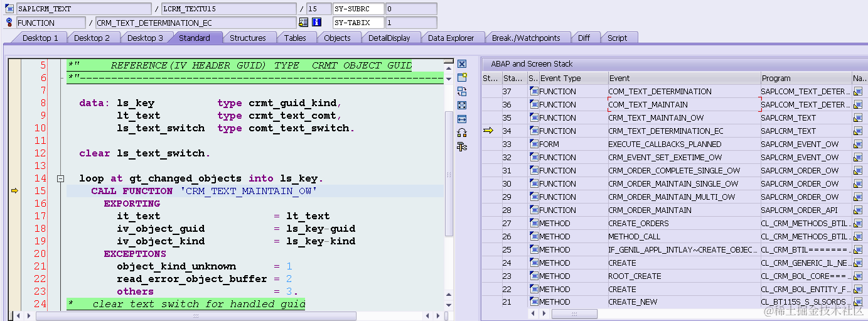Click navigation icon in row 36 COM_TEXT_MAINTAIN
The image size is (868, 321).
point(858,105)
